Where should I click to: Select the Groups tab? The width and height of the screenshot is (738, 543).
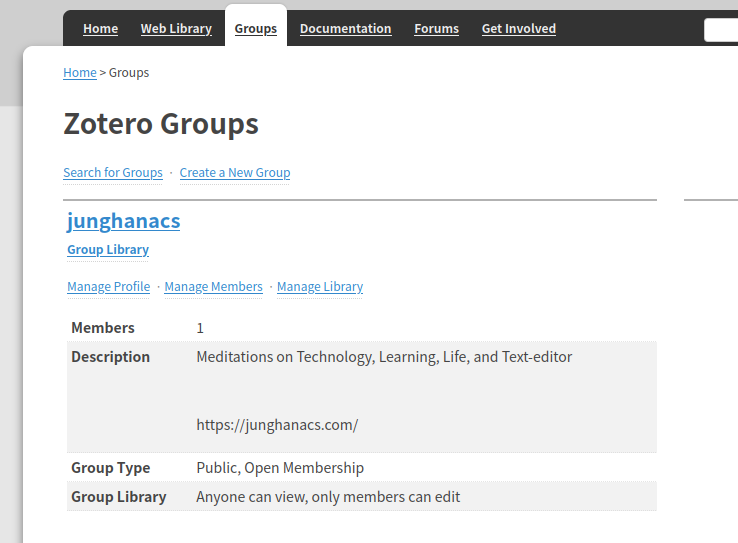pyautogui.click(x=256, y=29)
